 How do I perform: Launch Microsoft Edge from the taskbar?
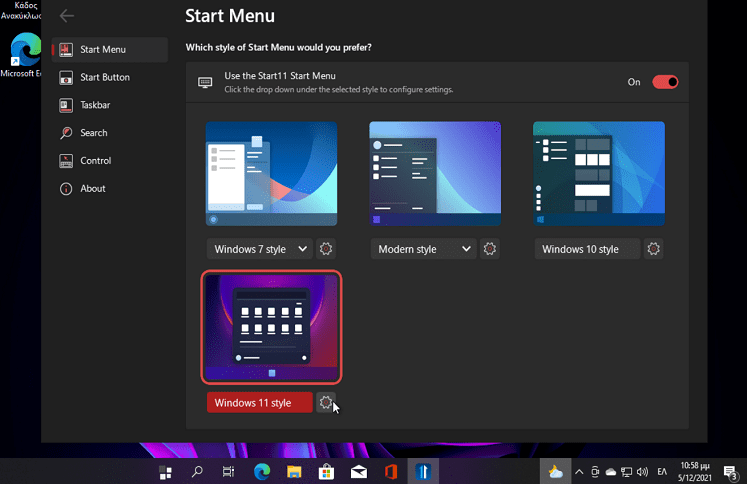coord(262,472)
